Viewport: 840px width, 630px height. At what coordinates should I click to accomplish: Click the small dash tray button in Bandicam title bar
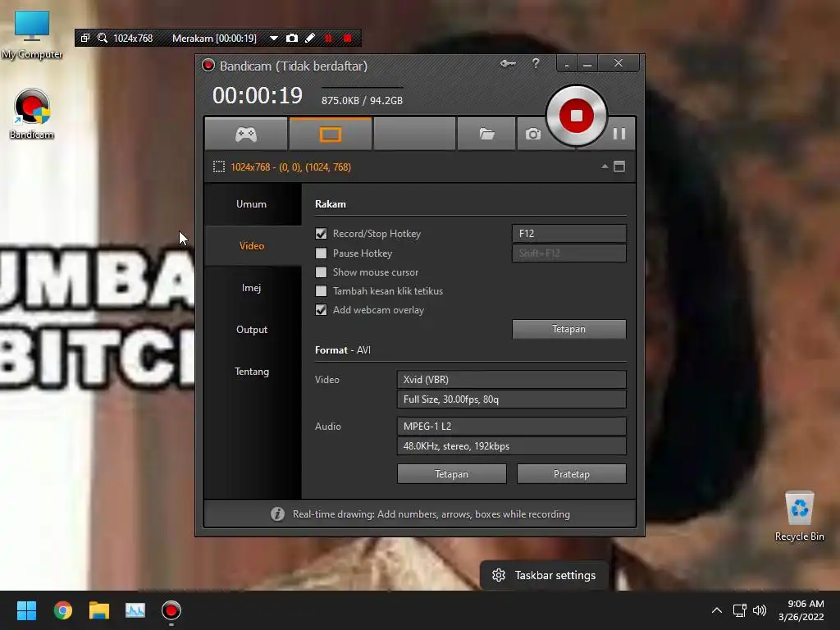coord(566,64)
